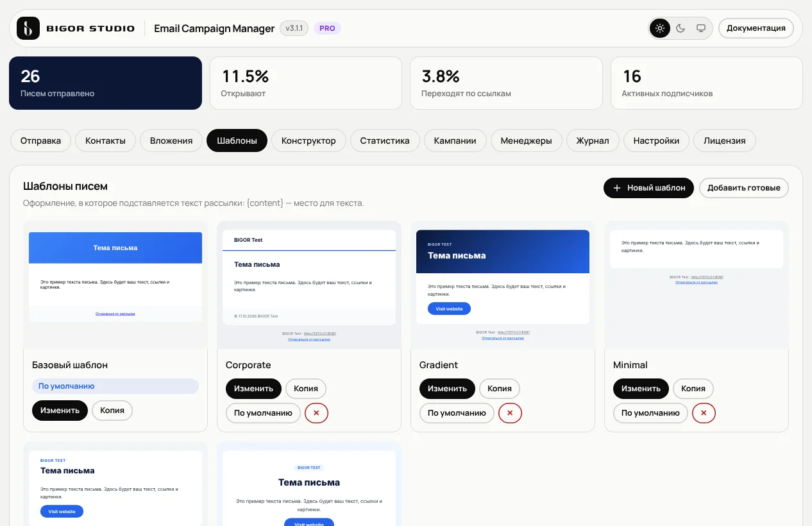Edit the Gradient template with Изменить
Screen dimensions: 812x526
point(447,389)
